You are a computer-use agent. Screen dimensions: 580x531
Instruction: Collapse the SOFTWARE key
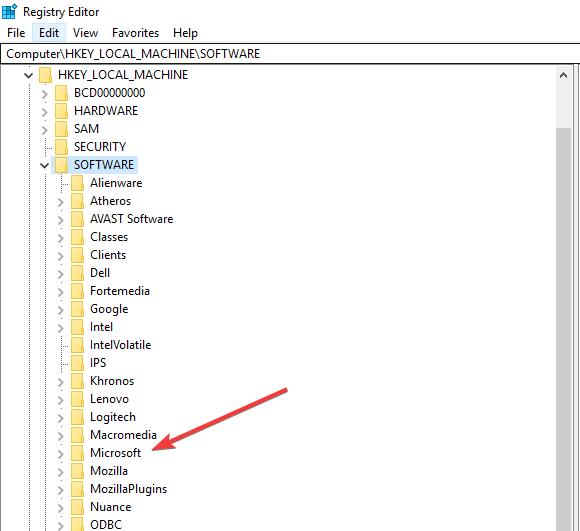click(x=44, y=165)
